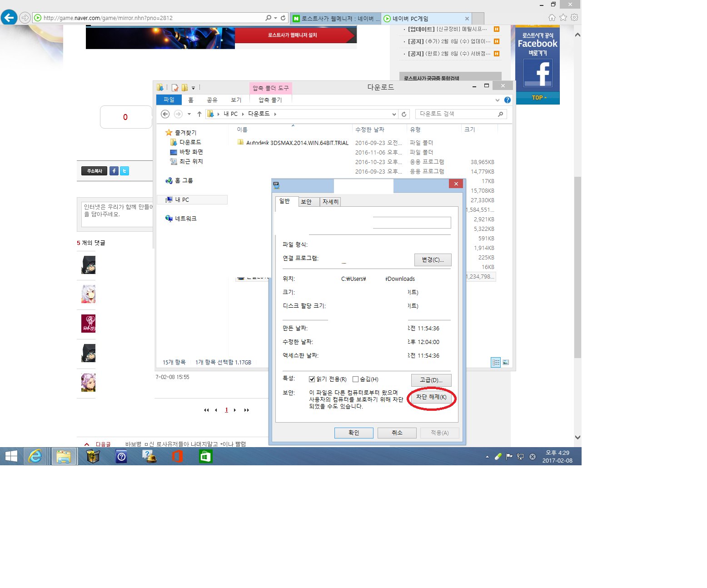Refresh the 다운로드 folder view
Screen dimensions: 707x588
click(x=404, y=114)
